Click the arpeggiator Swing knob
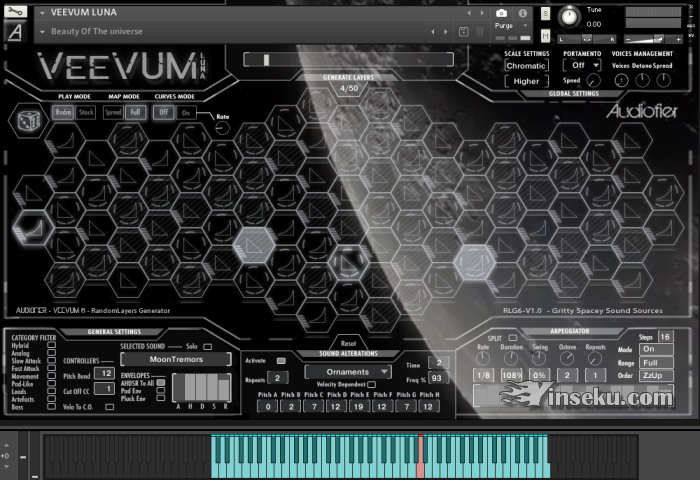700x480 pixels. click(539, 358)
